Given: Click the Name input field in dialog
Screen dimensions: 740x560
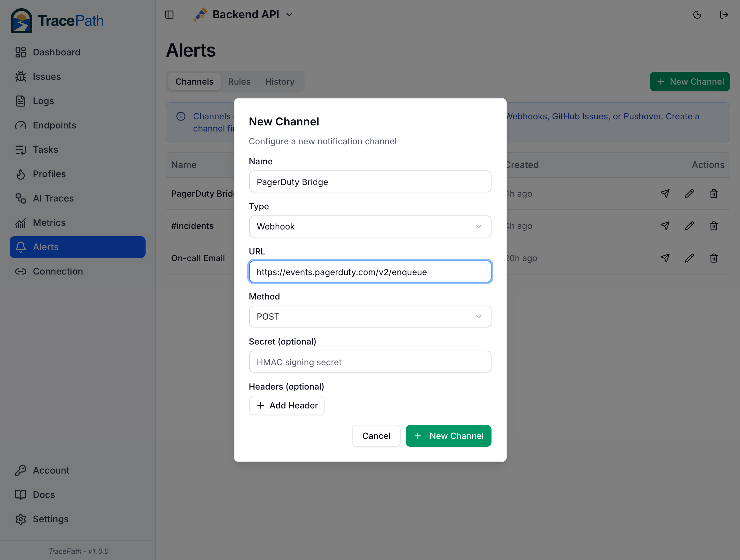Looking at the screenshot, I should pyautogui.click(x=370, y=182).
